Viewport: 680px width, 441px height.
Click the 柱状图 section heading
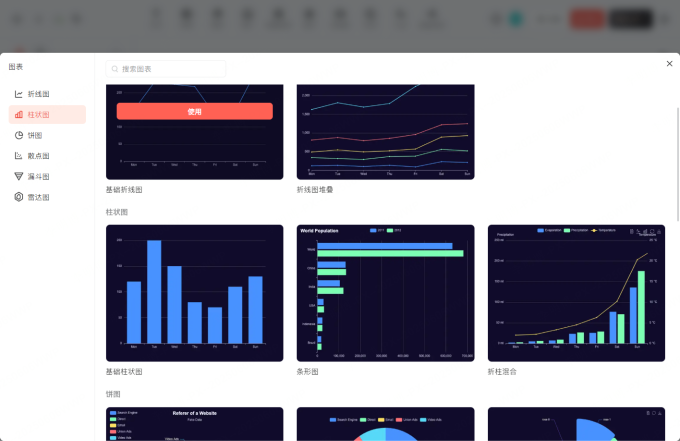coord(117,212)
